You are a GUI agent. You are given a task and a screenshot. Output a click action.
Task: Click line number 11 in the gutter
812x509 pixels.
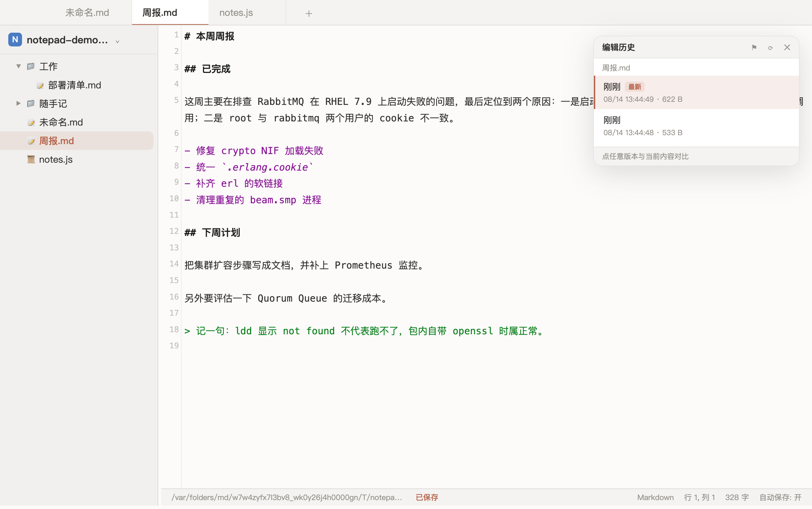[x=174, y=215]
